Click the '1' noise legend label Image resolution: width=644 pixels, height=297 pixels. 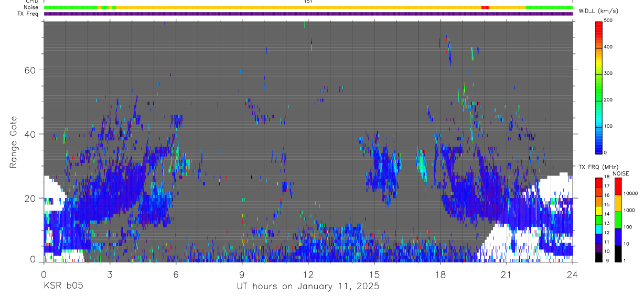625,261
